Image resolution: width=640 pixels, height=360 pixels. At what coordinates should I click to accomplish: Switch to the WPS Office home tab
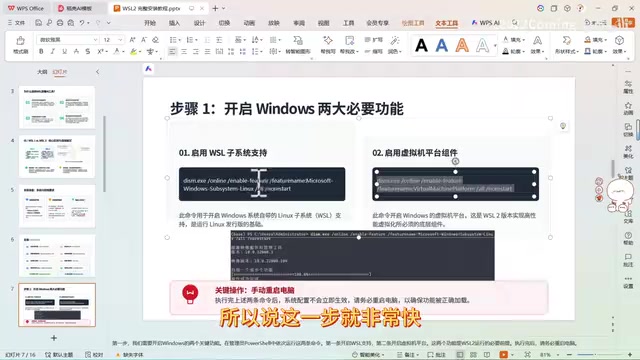click(x=26, y=8)
